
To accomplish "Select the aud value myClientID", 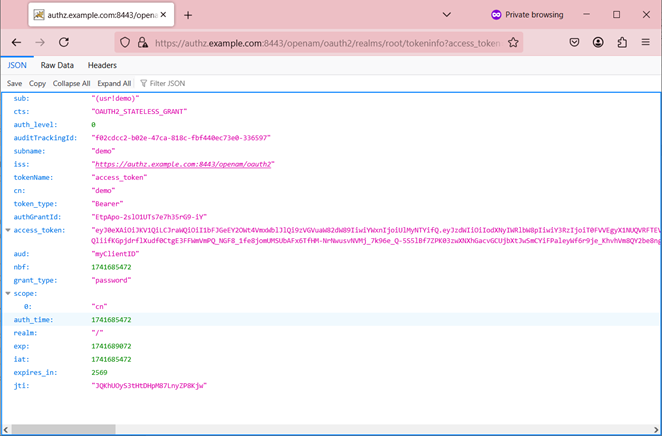I will [115, 254].
